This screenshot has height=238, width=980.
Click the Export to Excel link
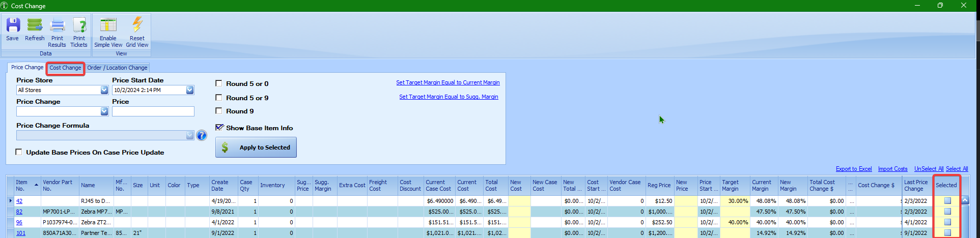click(x=853, y=169)
